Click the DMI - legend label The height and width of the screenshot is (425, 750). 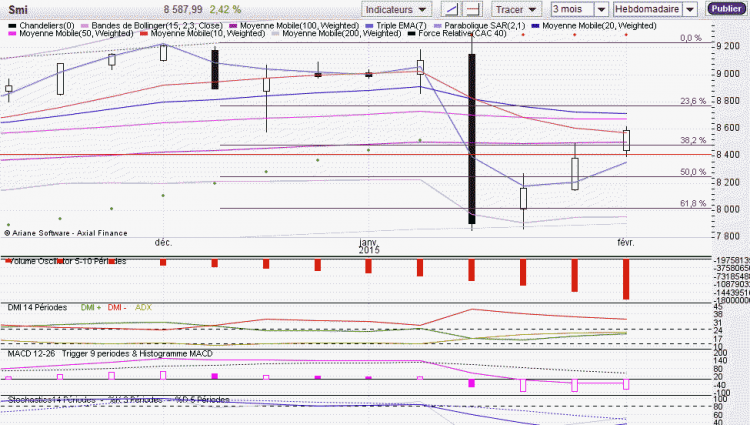[117, 307]
